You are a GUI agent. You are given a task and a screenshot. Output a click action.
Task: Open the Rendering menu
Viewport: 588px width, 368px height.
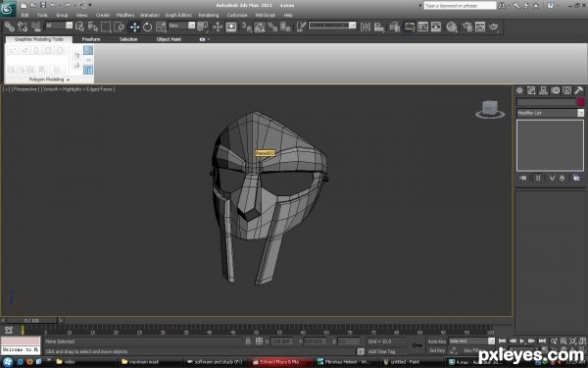(209, 15)
